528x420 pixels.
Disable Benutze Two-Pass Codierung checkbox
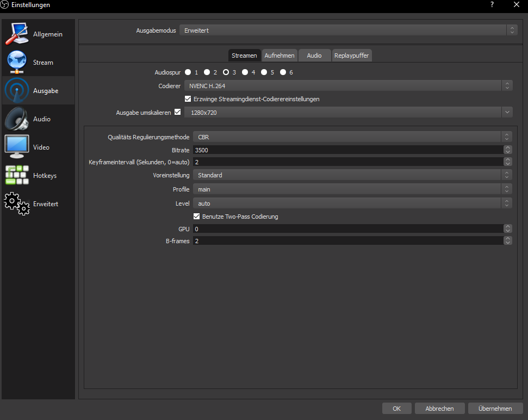click(197, 217)
